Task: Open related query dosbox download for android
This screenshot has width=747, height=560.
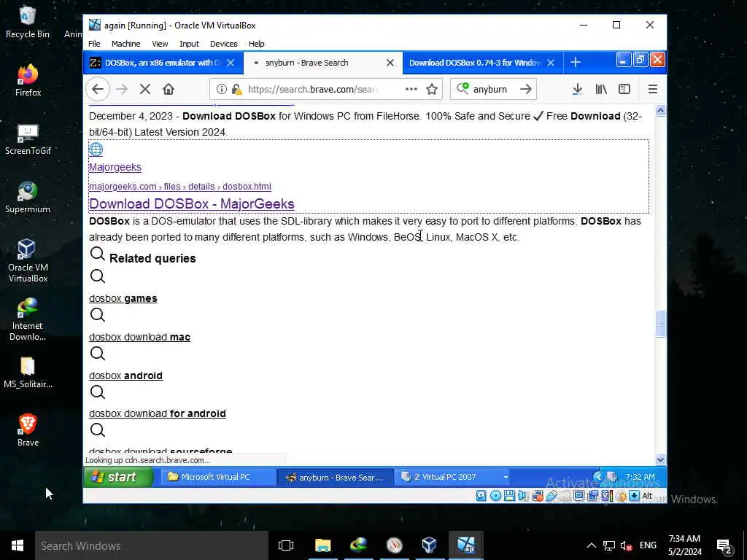Action: coord(158,414)
